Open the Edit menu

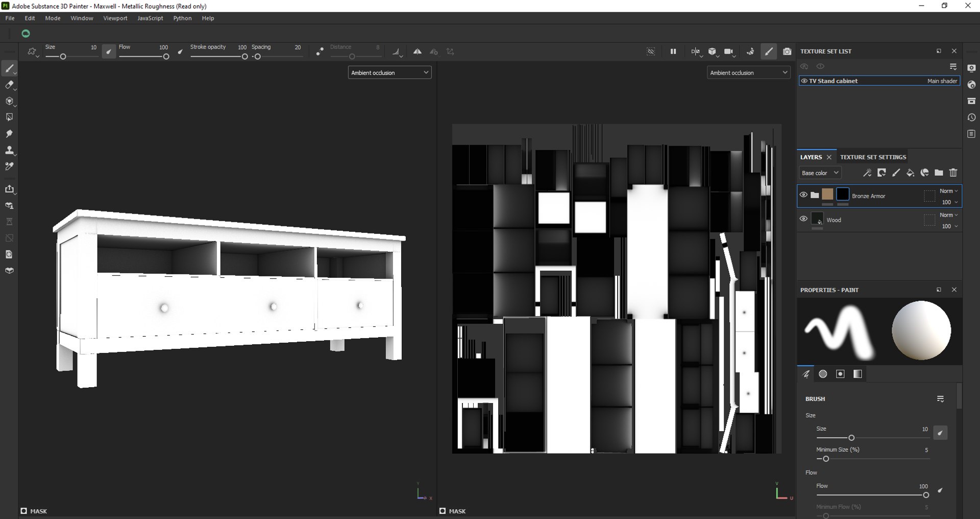(x=30, y=18)
